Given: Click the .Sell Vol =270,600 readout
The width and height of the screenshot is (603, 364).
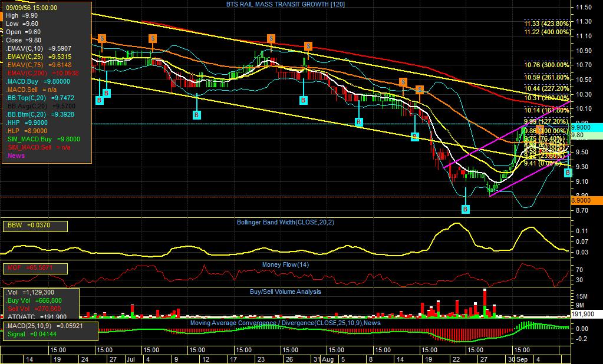Looking at the screenshot, I should pyautogui.click(x=34, y=309).
